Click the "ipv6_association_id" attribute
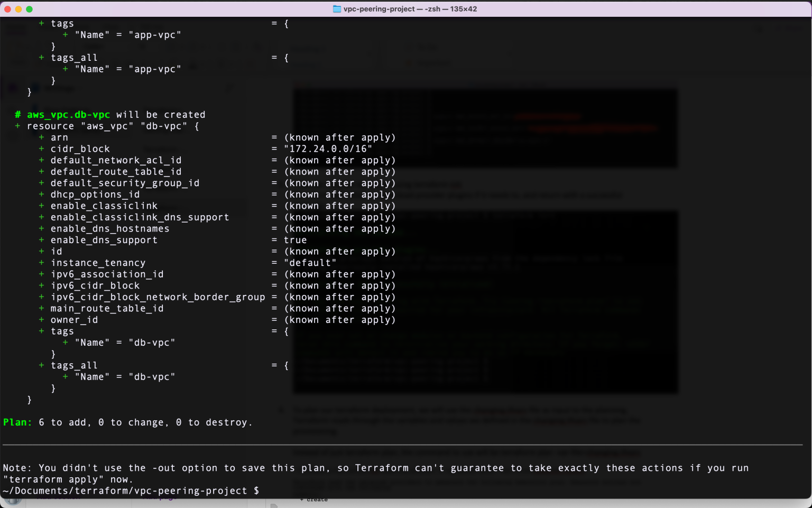812x508 pixels. [107, 274]
